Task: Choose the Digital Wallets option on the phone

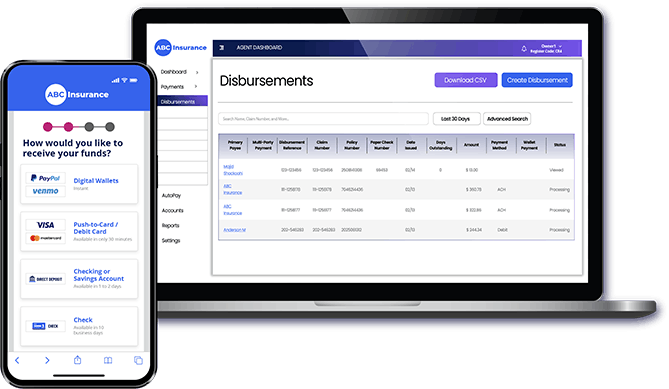Action: pos(79,184)
